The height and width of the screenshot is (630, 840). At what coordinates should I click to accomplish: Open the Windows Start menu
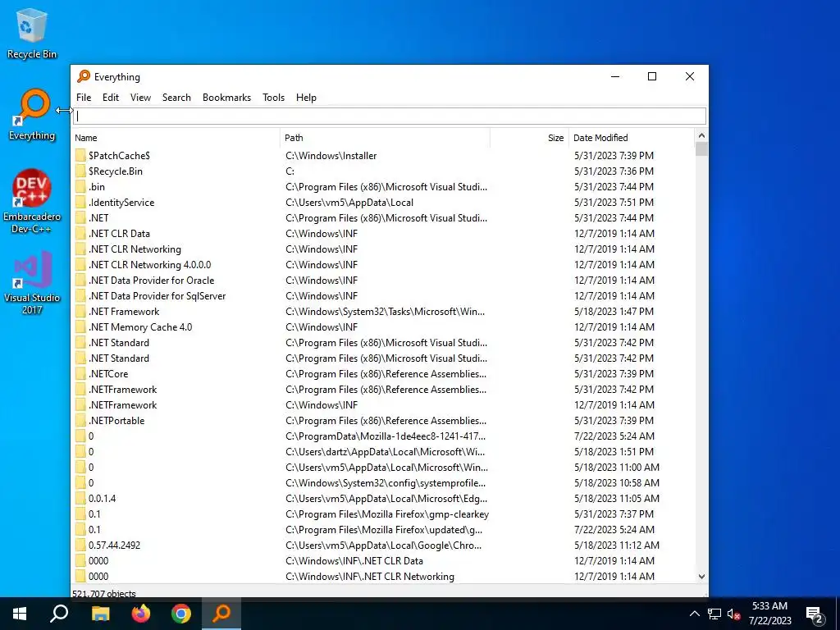[20, 614]
